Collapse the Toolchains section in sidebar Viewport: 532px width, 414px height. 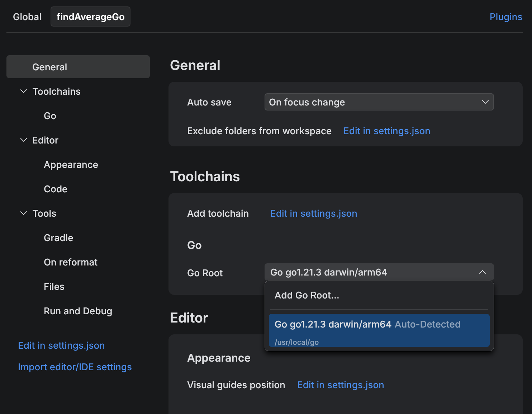click(x=23, y=91)
